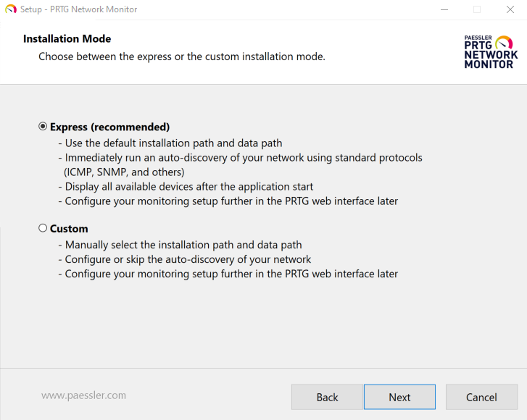This screenshot has width=527, height=420.
Task: Click the "Installation Mode" heading
Action: 67,38
